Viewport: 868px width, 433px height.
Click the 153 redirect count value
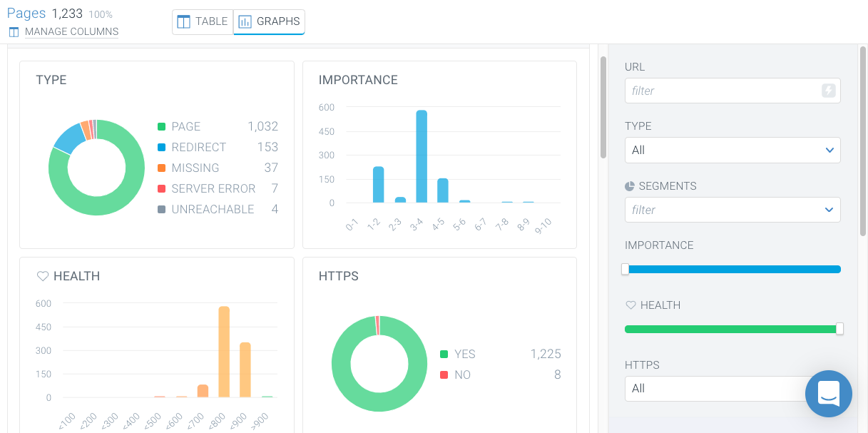coord(267,147)
